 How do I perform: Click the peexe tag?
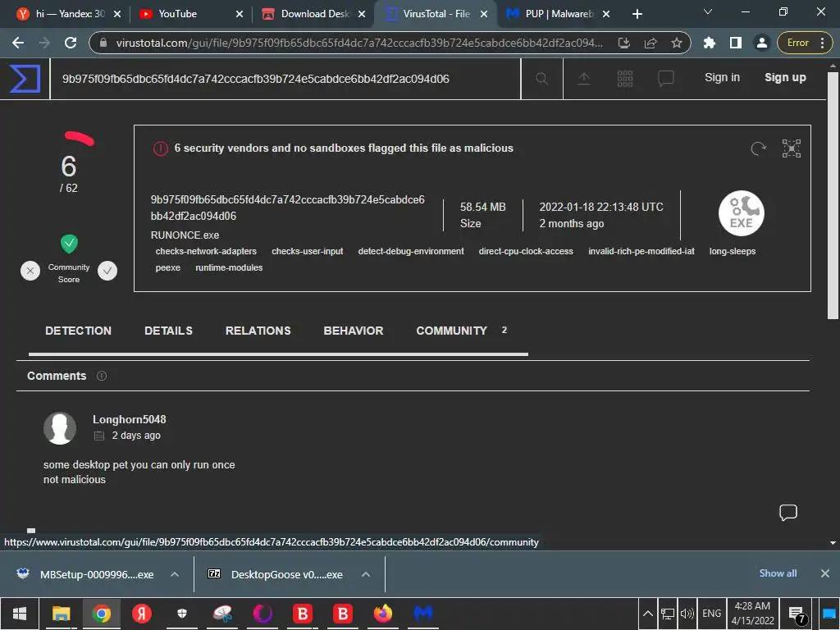click(167, 268)
